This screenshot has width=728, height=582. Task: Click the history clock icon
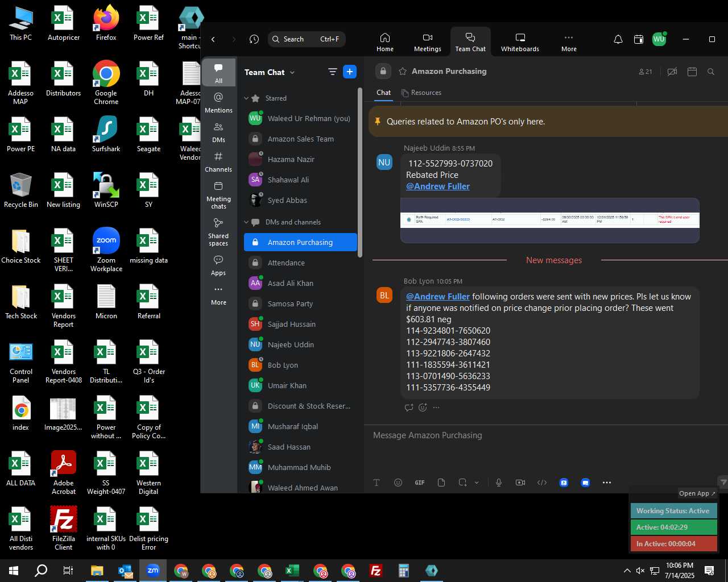[254, 39]
